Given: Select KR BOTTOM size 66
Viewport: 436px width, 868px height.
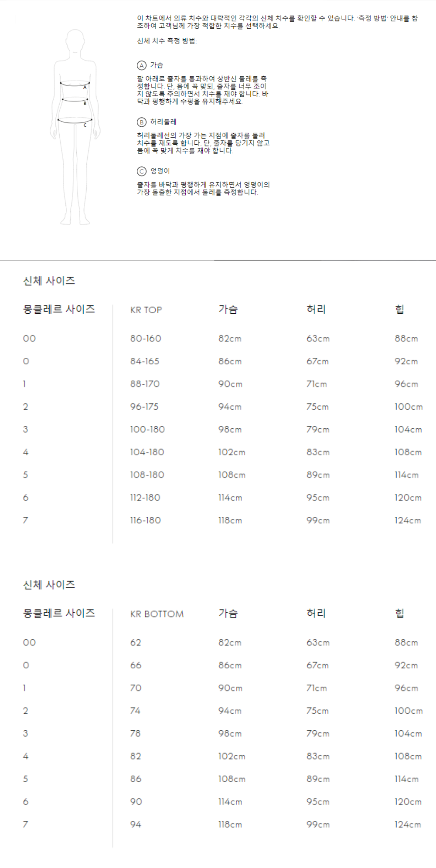Looking at the screenshot, I should pyautogui.click(x=136, y=665).
